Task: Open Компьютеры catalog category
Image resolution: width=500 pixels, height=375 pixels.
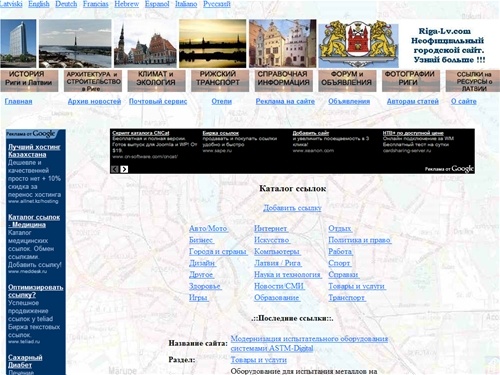Action: (277, 252)
